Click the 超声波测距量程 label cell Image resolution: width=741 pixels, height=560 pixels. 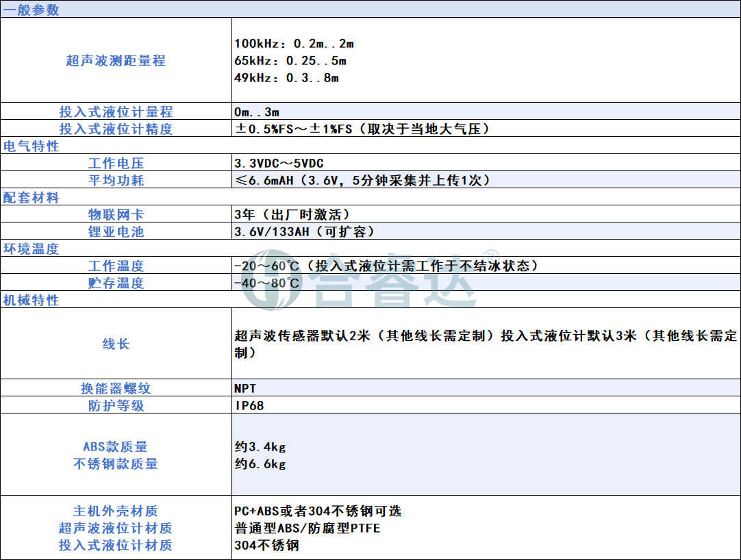click(116, 61)
